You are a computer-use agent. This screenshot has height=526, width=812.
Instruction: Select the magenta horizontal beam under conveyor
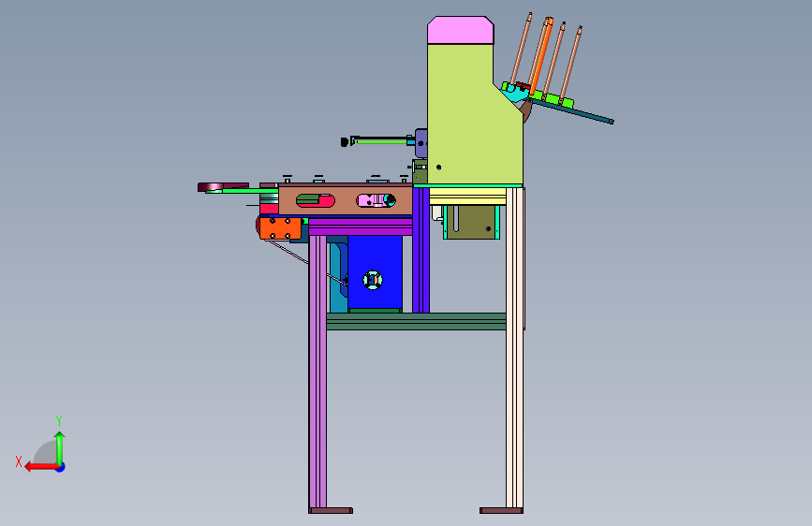[x=361, y=226]
